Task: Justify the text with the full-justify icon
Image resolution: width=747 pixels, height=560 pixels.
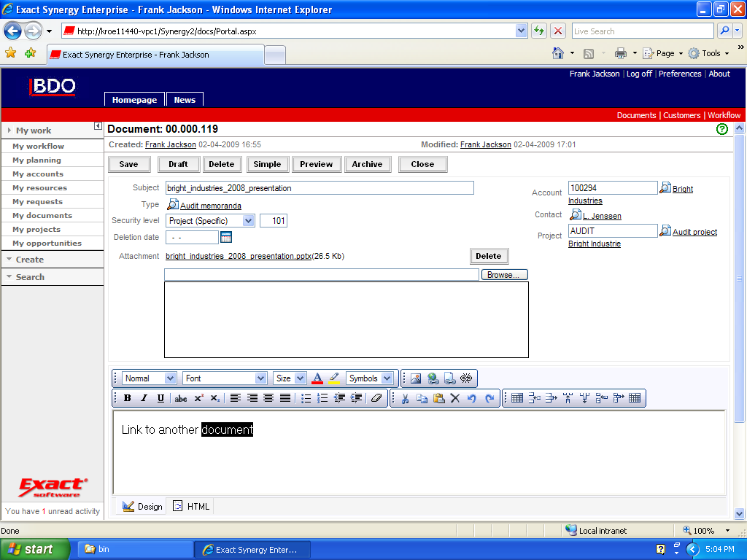Action: click(x=285, y=398)
